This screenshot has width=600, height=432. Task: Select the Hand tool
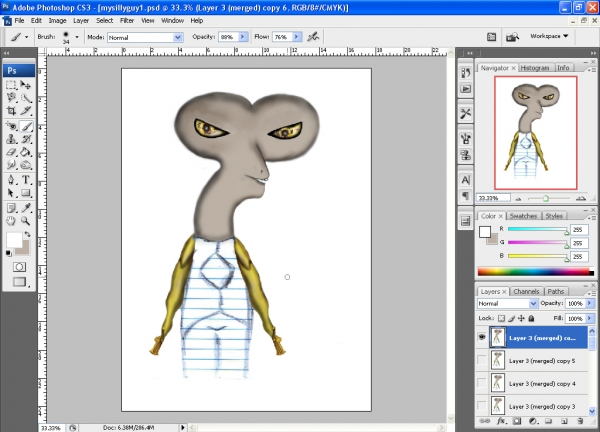tap(11, 221)
